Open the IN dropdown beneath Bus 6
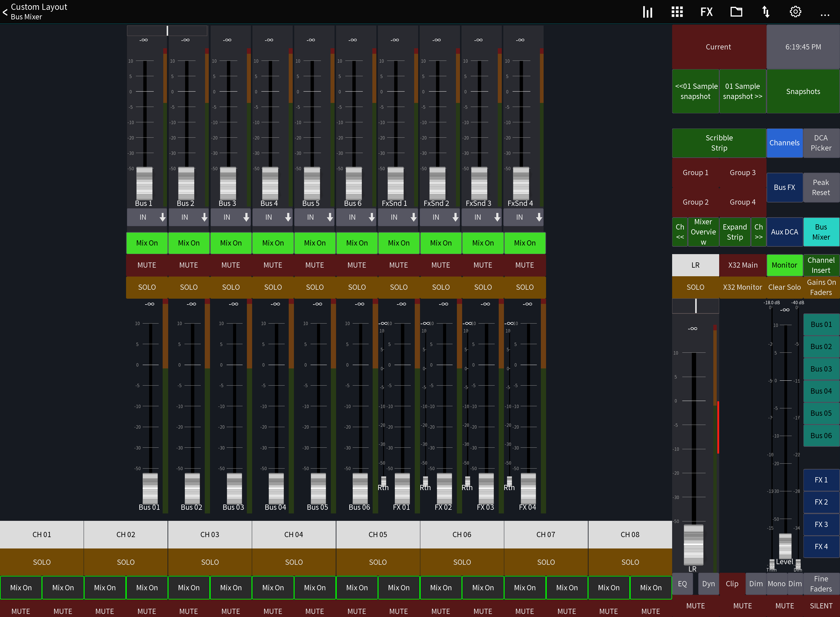Screen dimensions: 840x617 [356, 217]
